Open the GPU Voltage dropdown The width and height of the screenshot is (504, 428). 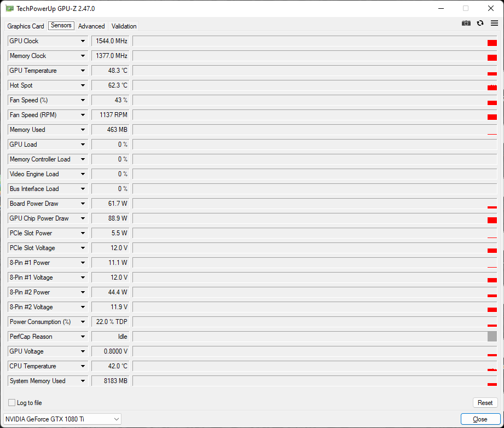(83, 351)
